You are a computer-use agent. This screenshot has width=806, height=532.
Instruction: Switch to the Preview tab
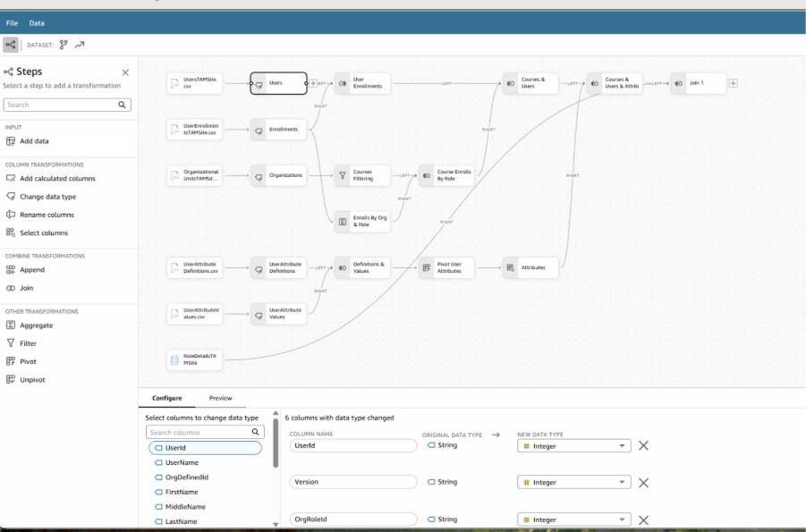(221, 398)
